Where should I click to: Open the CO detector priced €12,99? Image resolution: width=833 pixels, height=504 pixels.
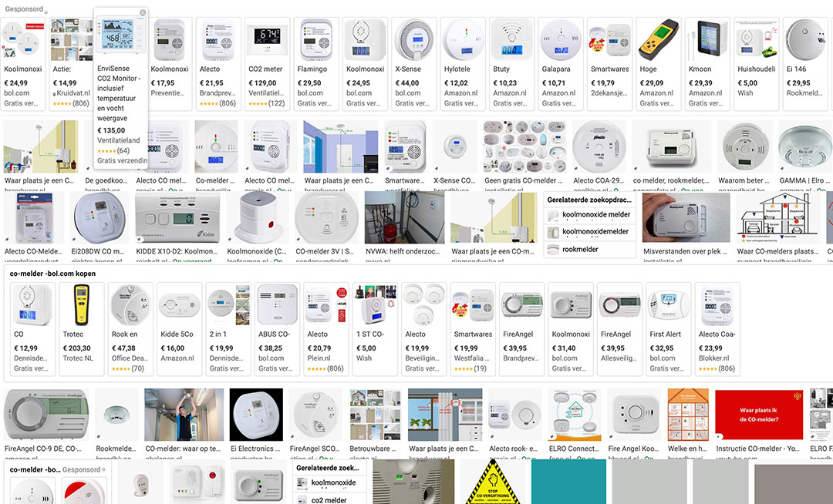(x=32, y=329)
